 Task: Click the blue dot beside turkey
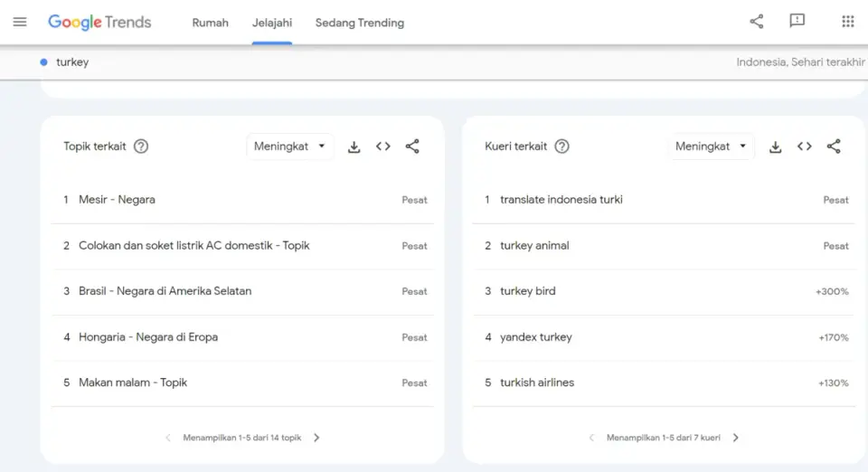click(43, 62)
